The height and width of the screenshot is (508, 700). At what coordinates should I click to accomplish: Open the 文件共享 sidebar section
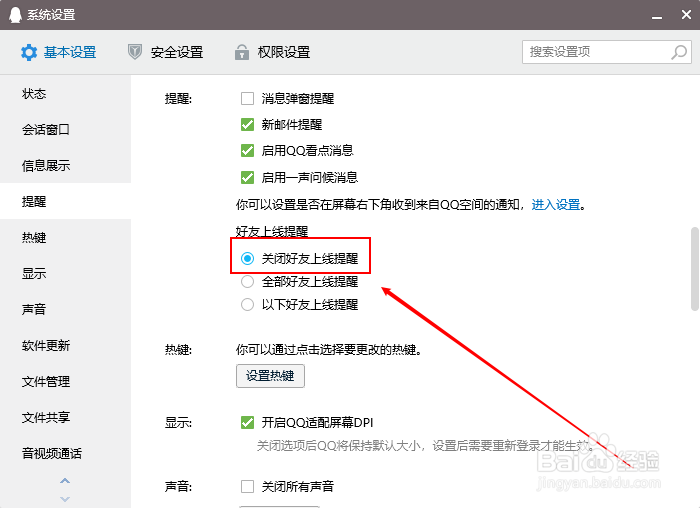(65, 417)
